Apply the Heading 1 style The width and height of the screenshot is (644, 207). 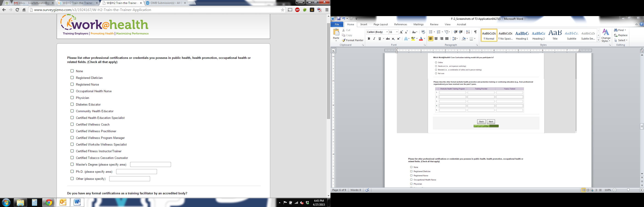(522, 35)
